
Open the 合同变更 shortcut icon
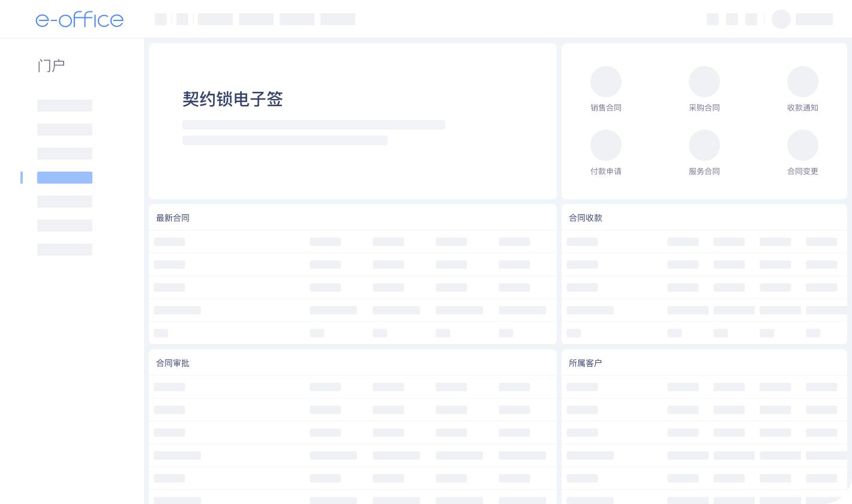[803, 145]
